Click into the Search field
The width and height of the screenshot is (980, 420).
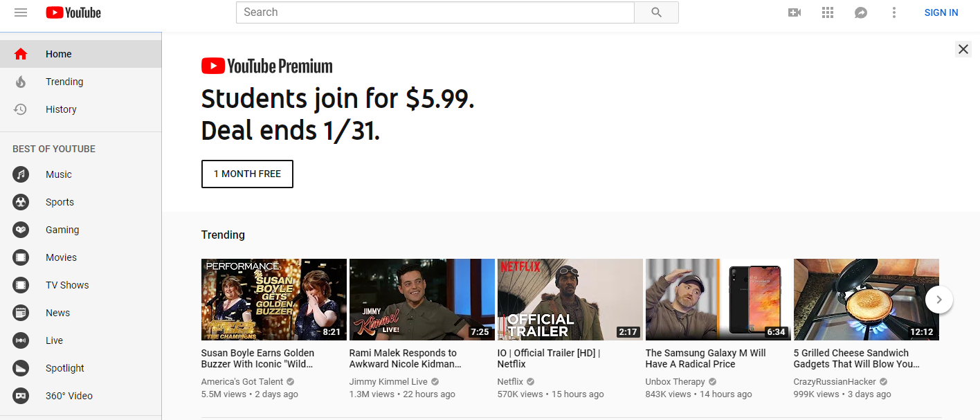pyautogui.click(x=435, y=12)
